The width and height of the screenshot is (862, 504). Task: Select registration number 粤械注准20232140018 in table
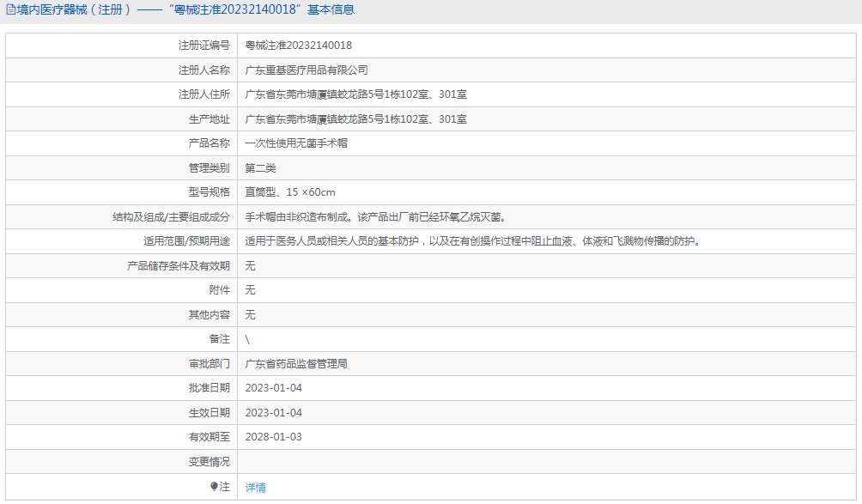point(299,46)
